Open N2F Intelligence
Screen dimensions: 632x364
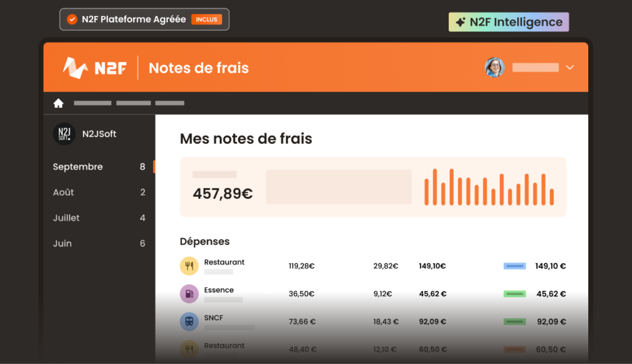tap(509, 21)
